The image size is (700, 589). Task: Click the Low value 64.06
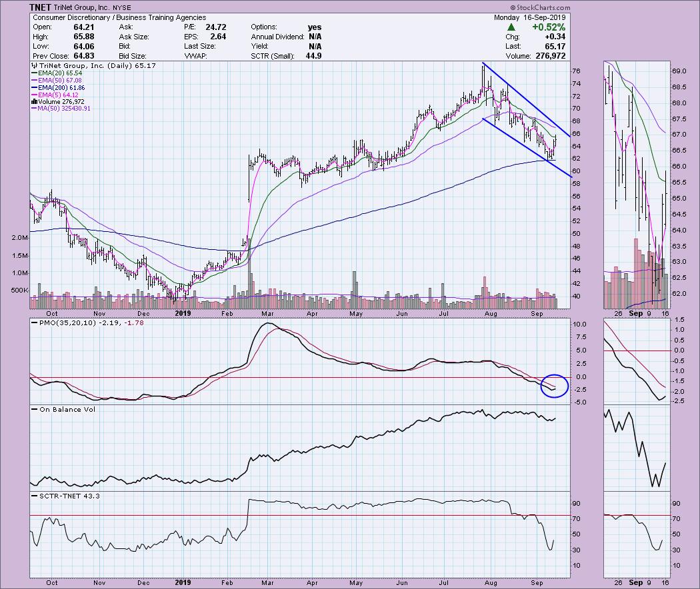click(x=83, y=47)
